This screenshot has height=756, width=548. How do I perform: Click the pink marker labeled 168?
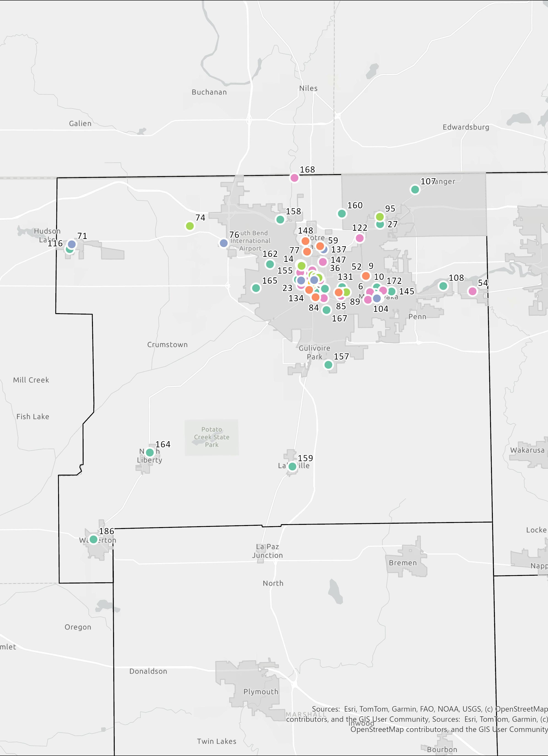tap(294, 178)
